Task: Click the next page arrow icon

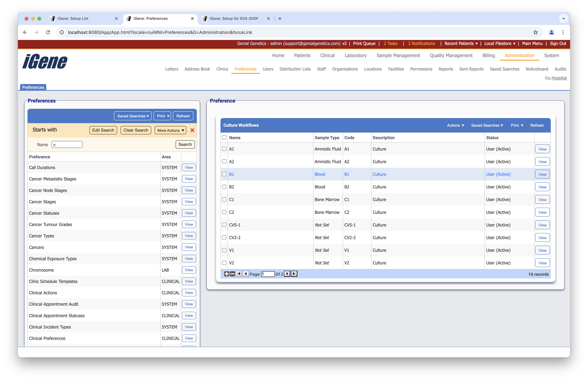Action: 287,274
